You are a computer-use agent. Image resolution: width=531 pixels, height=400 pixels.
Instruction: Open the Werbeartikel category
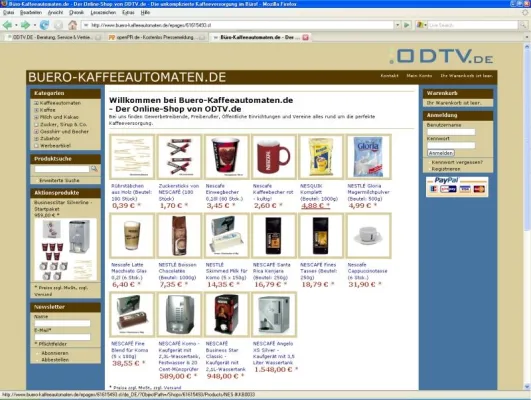click(55, 146)
